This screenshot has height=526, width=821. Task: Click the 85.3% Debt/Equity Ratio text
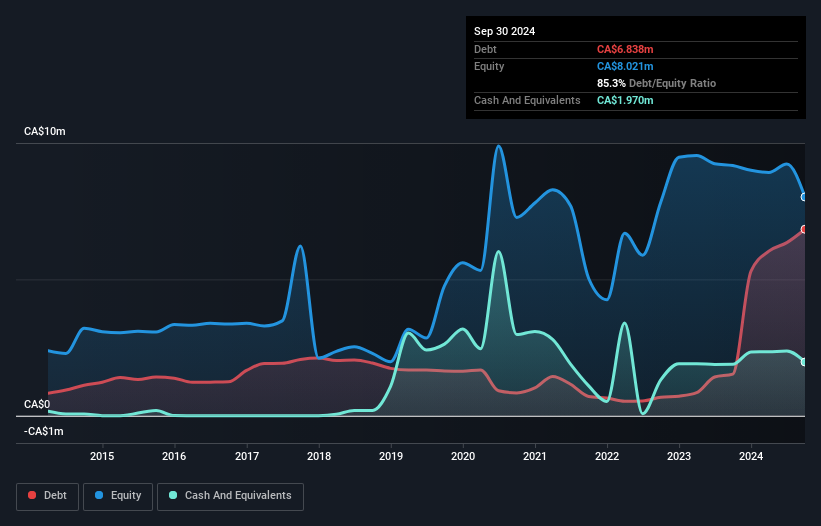tap(657, 83)
